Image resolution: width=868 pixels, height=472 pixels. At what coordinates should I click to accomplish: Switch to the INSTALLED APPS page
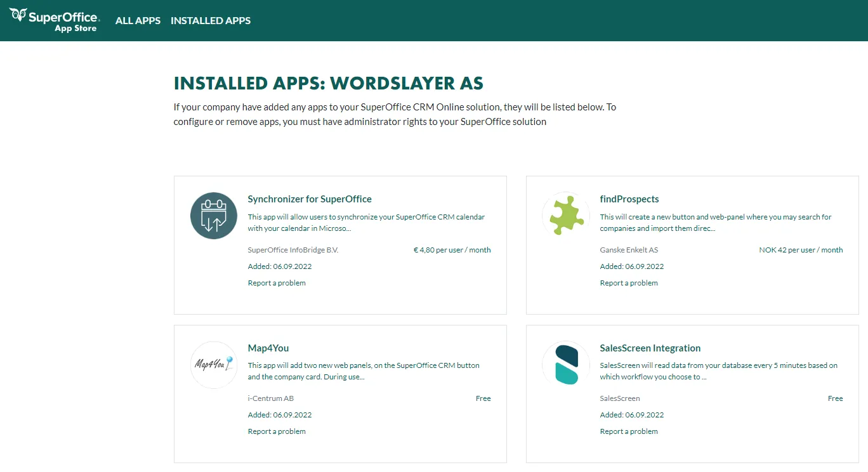[211, 21]
